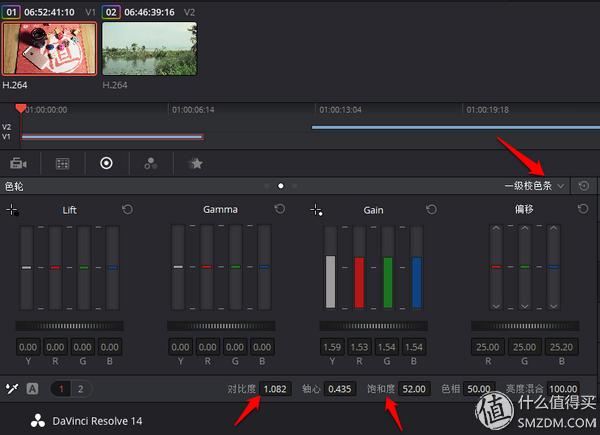Click the auto color wand icon
This screenshot has width=600, height=435.
click(x=12, y=388)
